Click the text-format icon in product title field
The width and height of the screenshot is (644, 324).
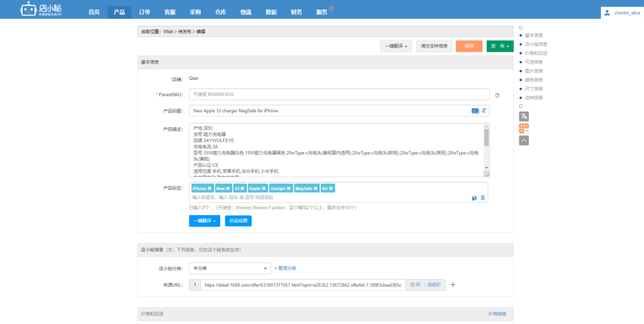click(x=484, y=110)
